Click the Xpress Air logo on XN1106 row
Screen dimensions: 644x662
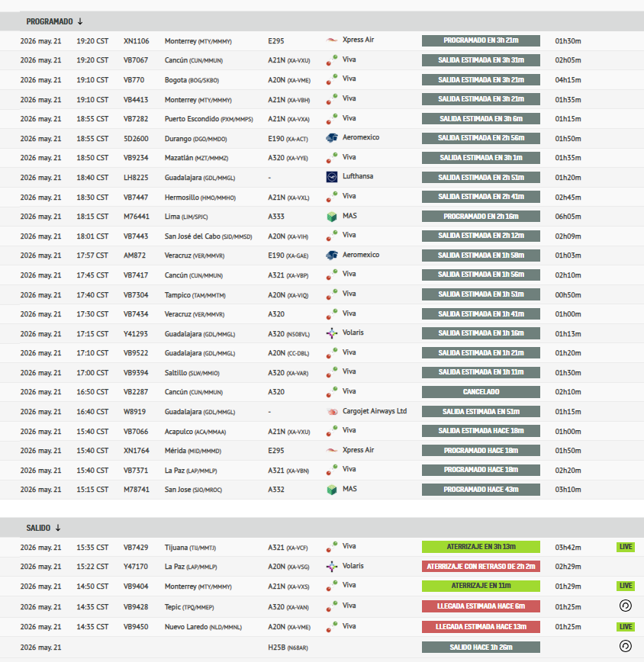pyautogui.click(x=332, y=40)
